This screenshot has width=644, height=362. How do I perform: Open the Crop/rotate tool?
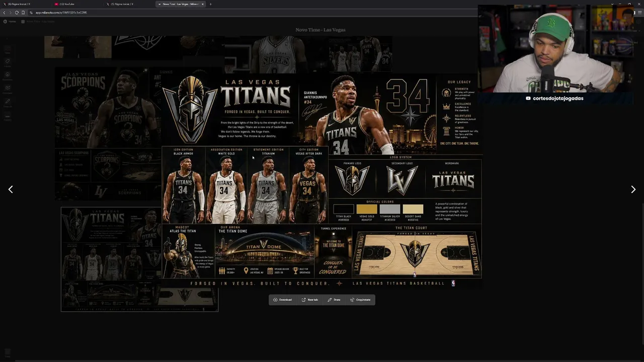tap(360, 300)
